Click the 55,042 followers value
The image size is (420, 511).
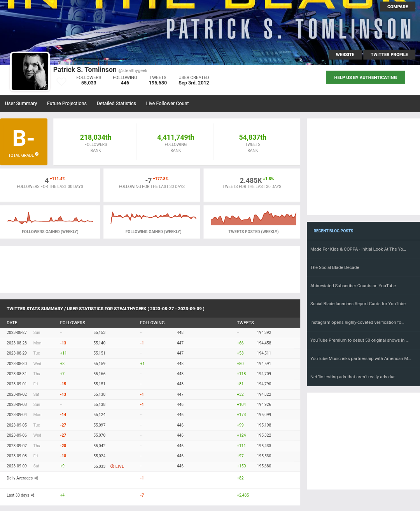coord(100,446)
